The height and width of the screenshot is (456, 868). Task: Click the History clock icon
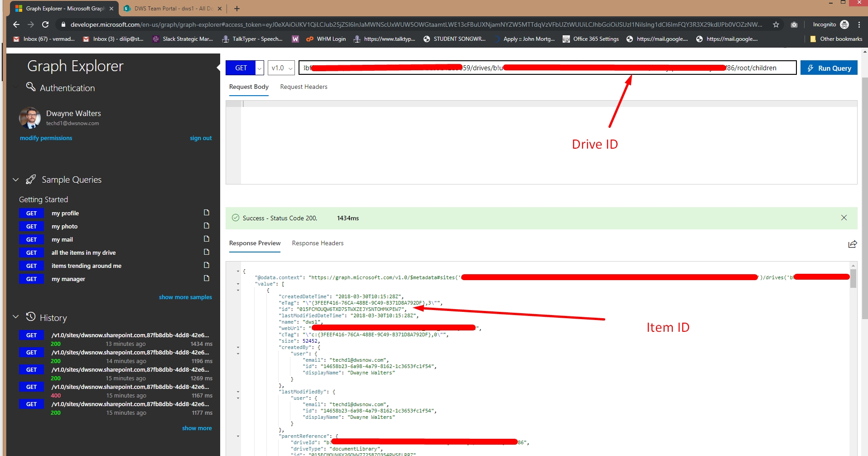pyautogui.click(x=31, y=316)
